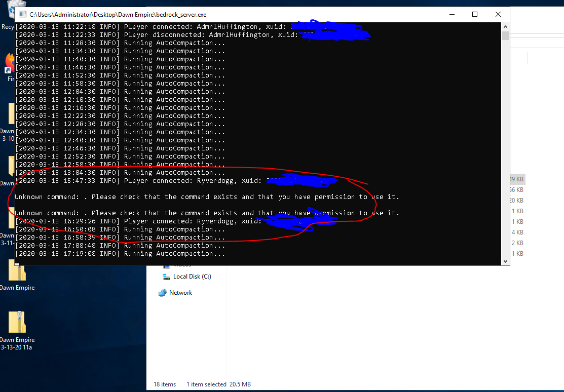This screenshot has width=564, height=392.
Task: Click the console scrollbar up arrow
Action: 505,27
